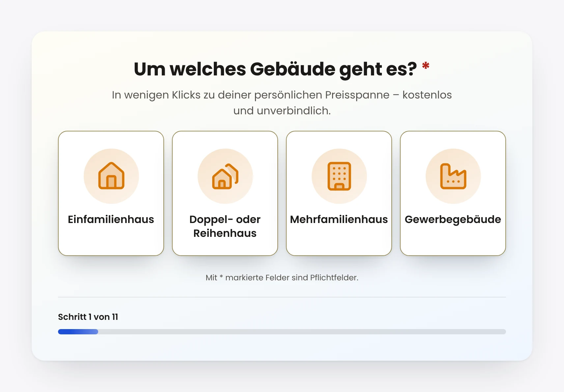Select the 'Einfamilienhaus' label text
The height and width of the screenshot is (392, 564).
coord(111,219)
